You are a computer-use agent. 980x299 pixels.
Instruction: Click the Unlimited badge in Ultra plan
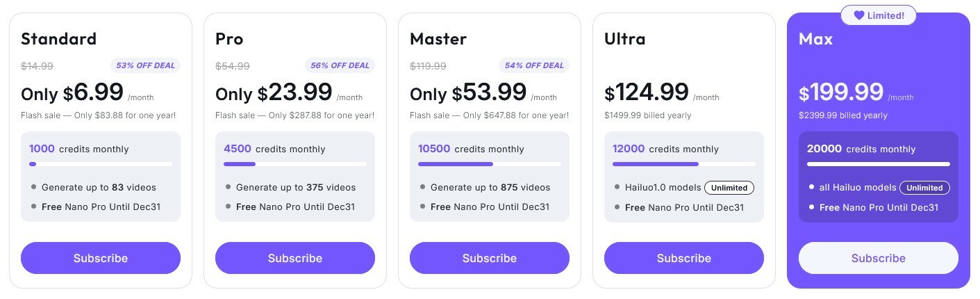729,188
